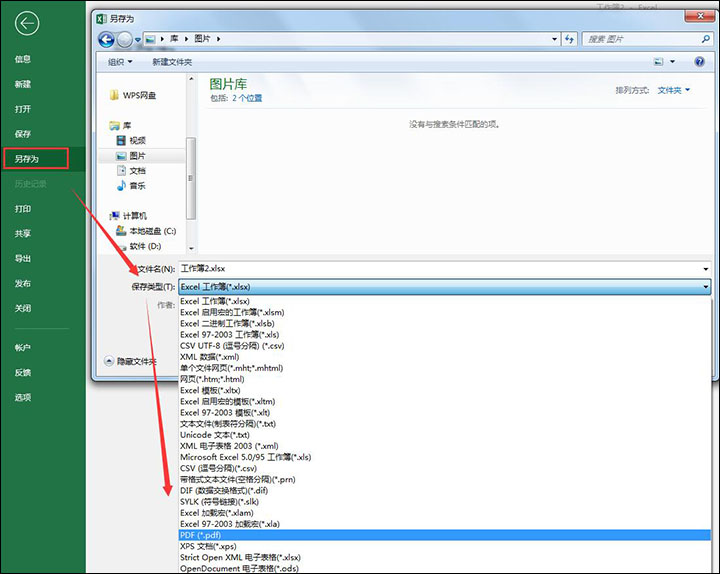Select 图片 library in navigation pane

pos(131,156)
